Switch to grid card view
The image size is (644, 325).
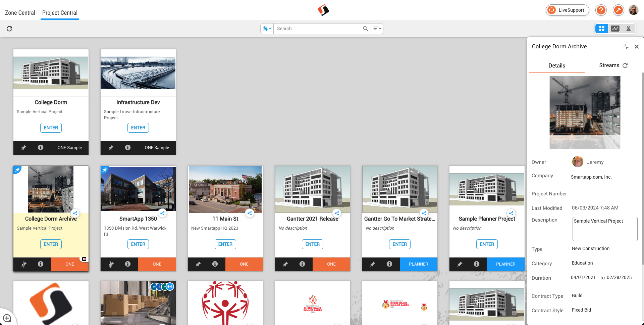pyautogui.click(x=602, y=29)
